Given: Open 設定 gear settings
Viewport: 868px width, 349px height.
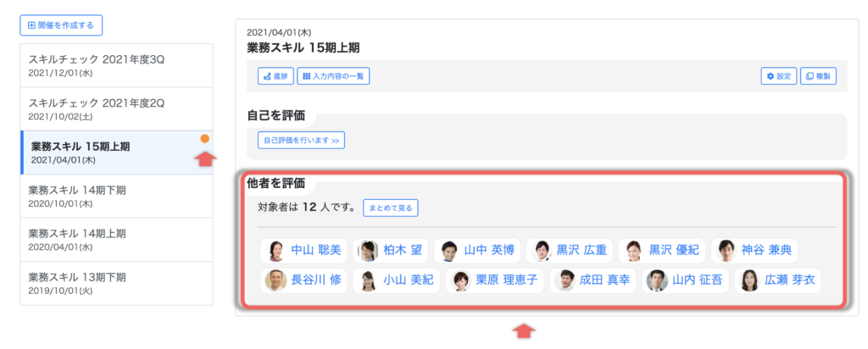Looking at the screenshot, I should [x=778, y=76].
